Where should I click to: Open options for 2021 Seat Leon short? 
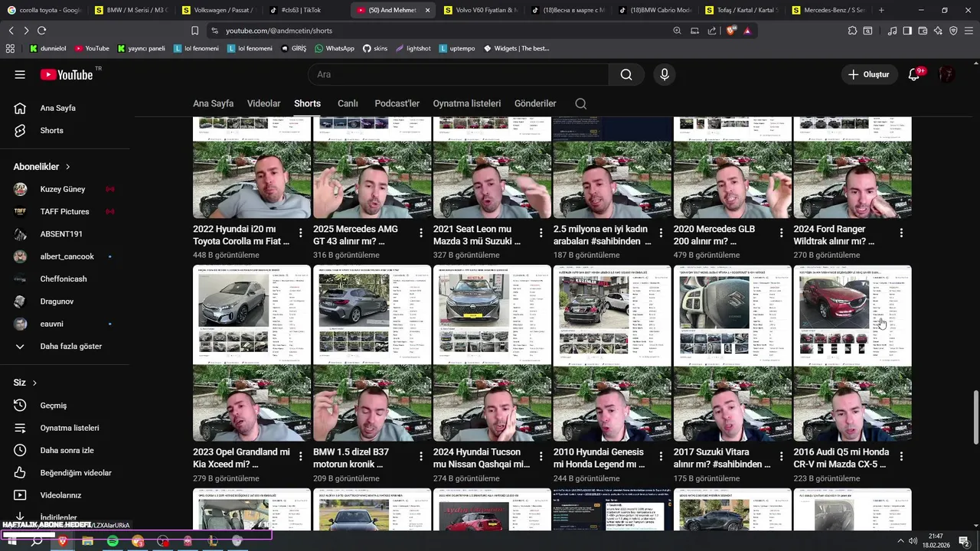point(541,233)
